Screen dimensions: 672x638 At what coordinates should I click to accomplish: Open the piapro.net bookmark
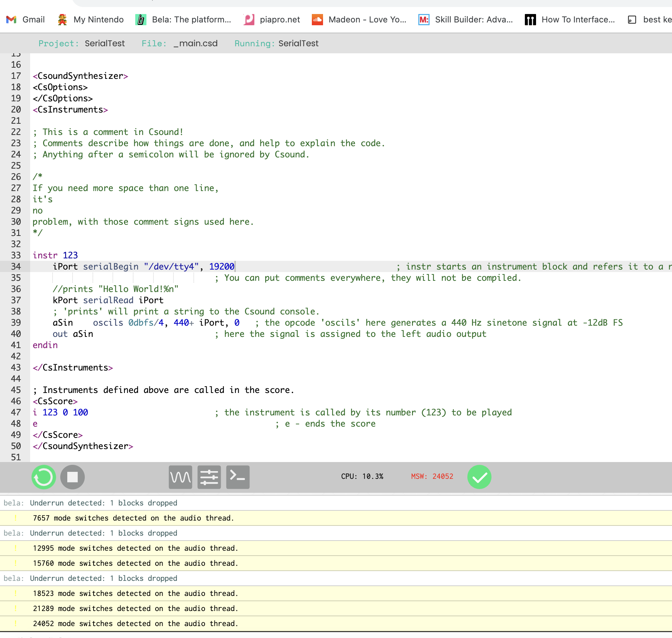pyautogui.click(x=272, y=20)
